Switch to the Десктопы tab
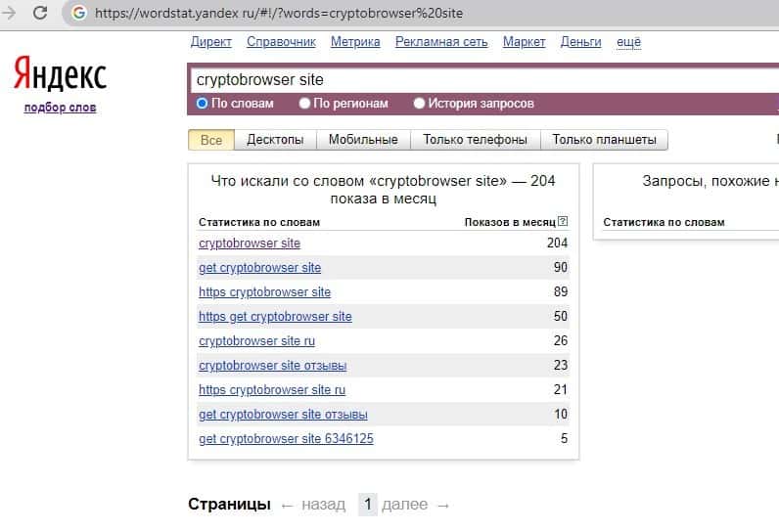 [275, 140]
